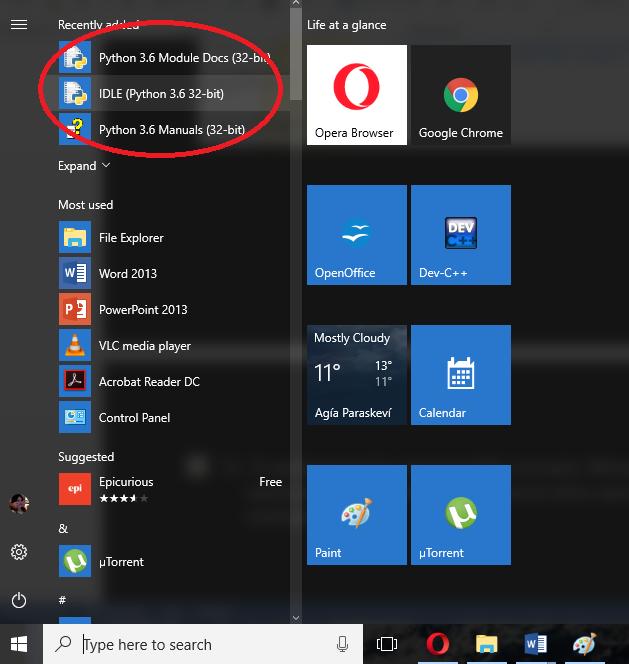Click the 'Epicurious' suggested app name

(x=126, y=482)
